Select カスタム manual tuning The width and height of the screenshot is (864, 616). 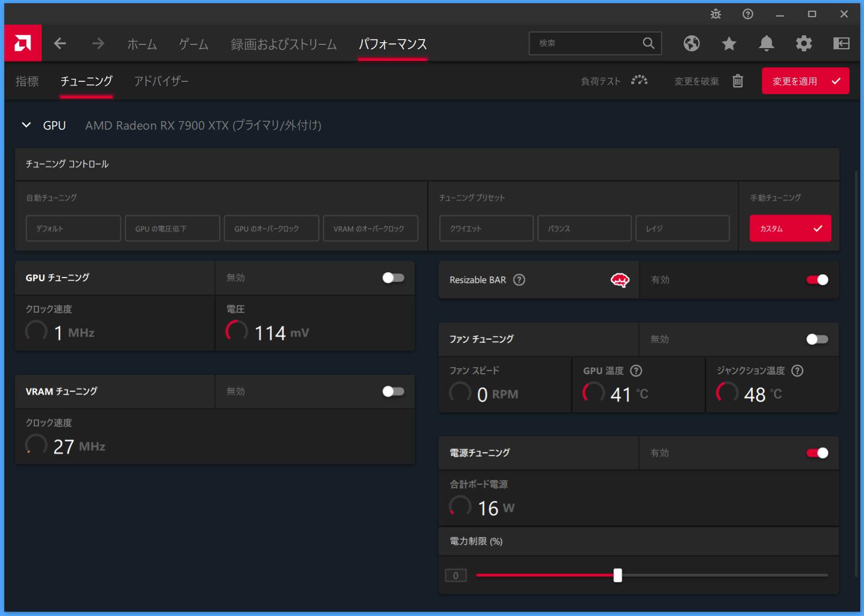pyautogui.click(x=790, y=228)
